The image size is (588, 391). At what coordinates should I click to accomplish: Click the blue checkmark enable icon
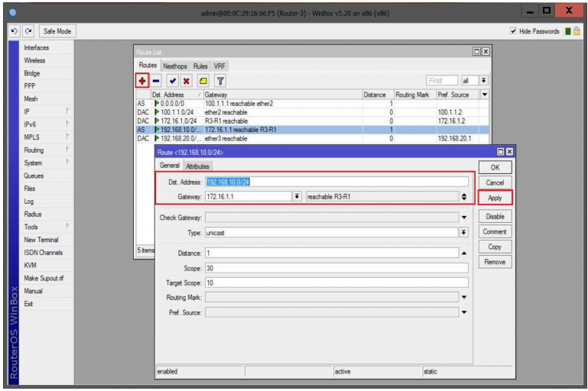pos(173,80)
